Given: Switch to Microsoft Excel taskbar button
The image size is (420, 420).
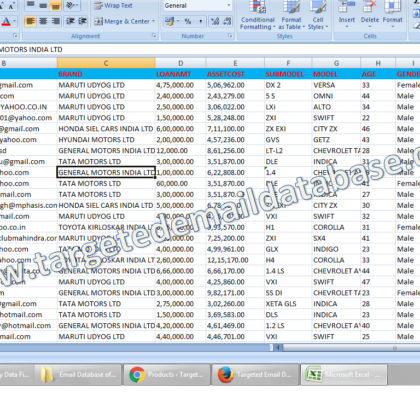Looking at the screenshot, I should 344,375.
